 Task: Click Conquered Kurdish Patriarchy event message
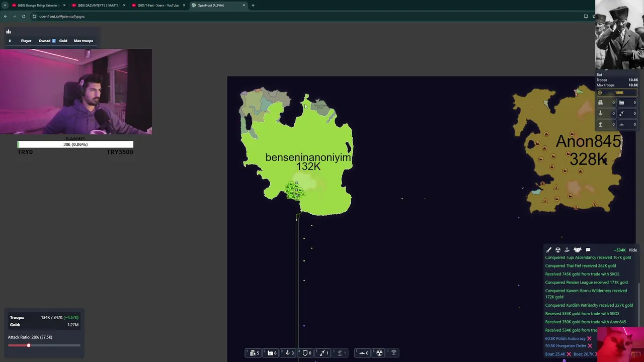[589, 305]
